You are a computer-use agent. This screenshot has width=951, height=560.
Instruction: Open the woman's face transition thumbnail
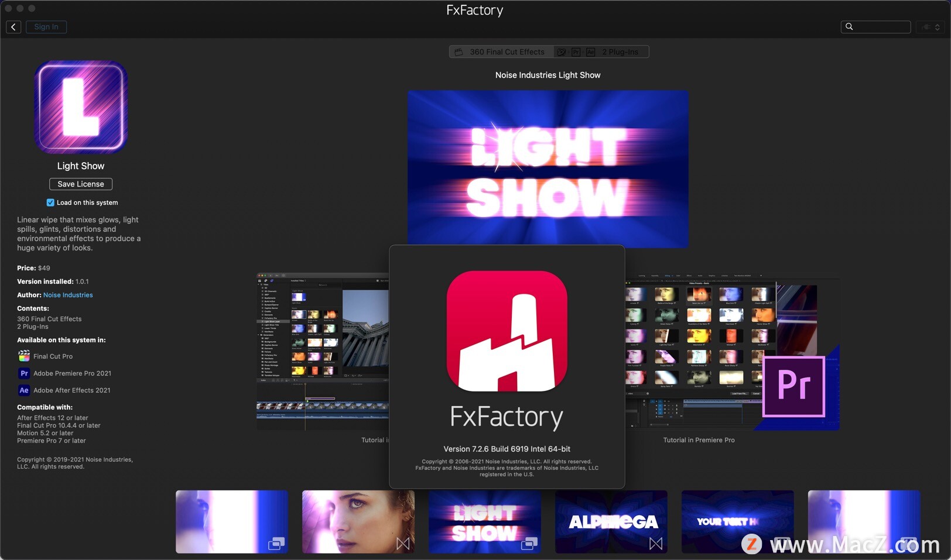(x=358, y=522)
